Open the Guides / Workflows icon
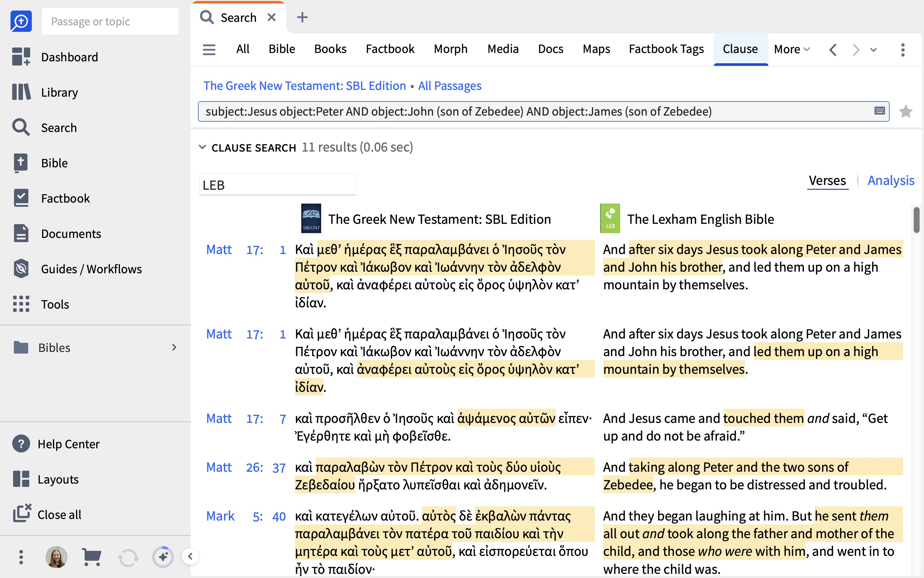 coord(21,269)
